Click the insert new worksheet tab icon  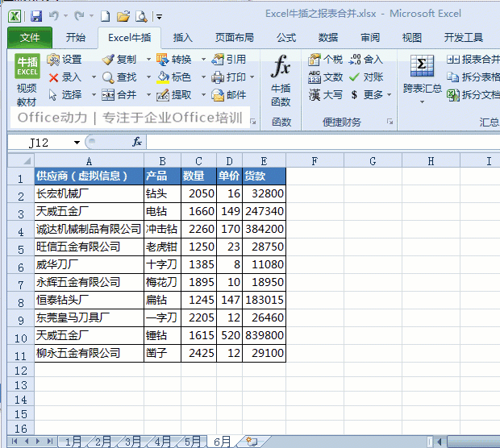tap(252, 442)
